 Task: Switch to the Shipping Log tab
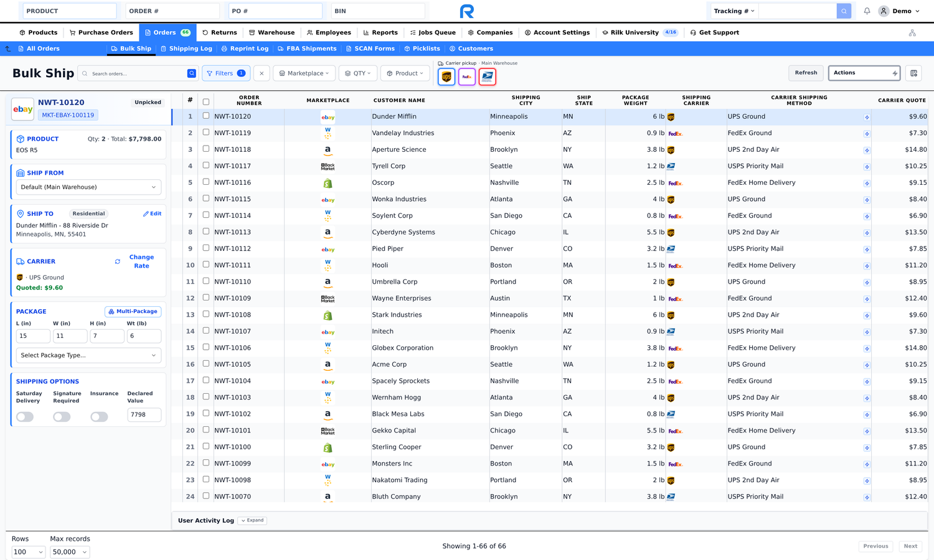(186, 49)
